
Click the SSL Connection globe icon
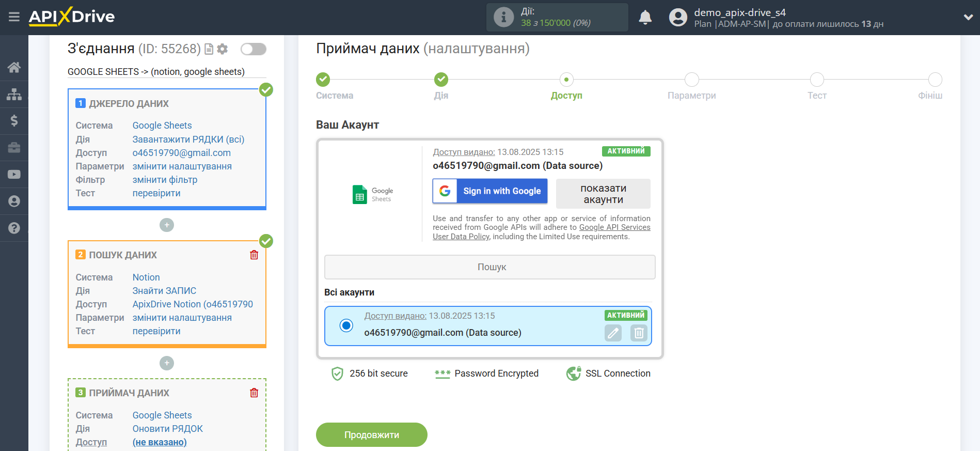point(574,374)
